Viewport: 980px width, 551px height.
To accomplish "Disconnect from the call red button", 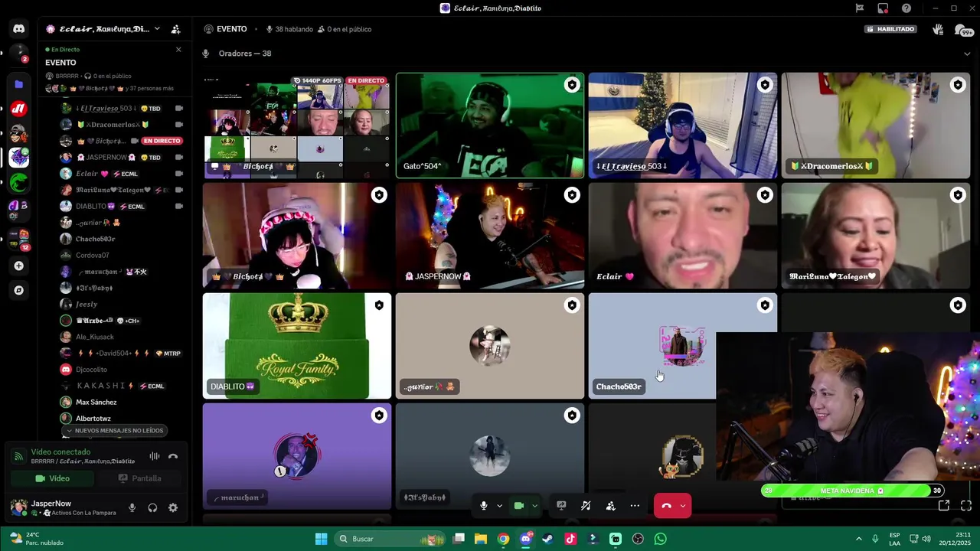I will (x=665, y=506).
